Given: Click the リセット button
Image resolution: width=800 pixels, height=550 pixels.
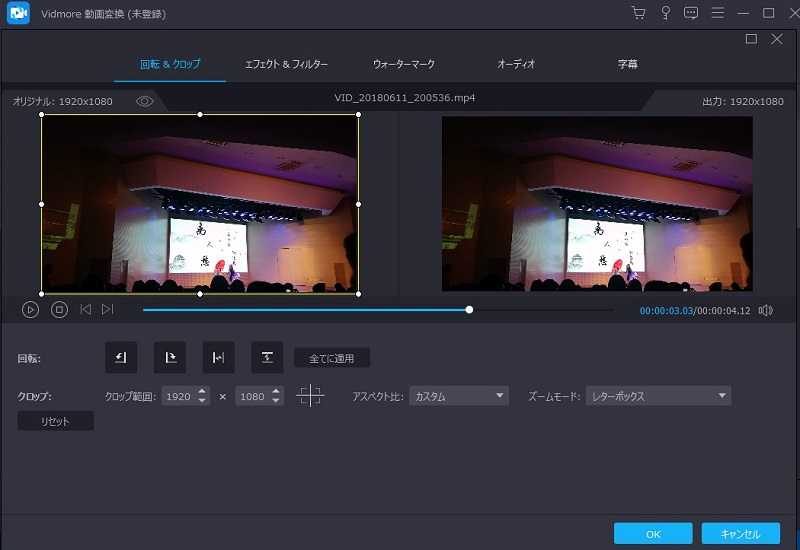Looking at the screenshot, I should click(x=56, y=421).
